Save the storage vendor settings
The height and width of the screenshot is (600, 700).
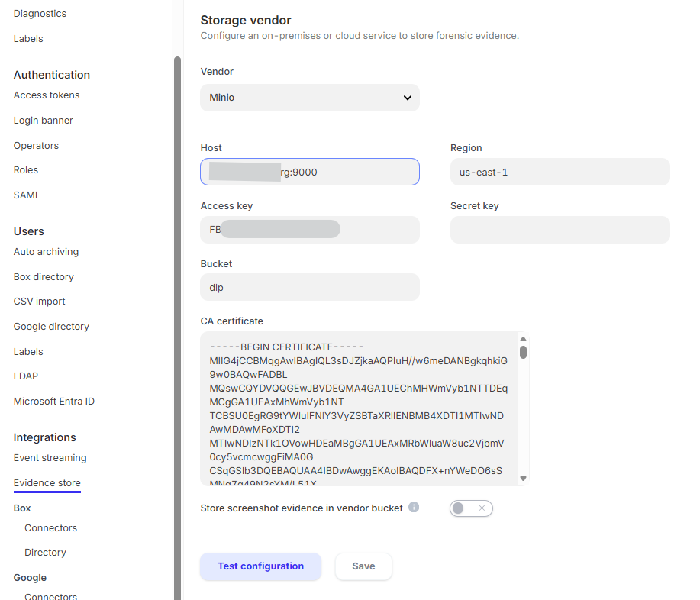(x=363, y=566)
